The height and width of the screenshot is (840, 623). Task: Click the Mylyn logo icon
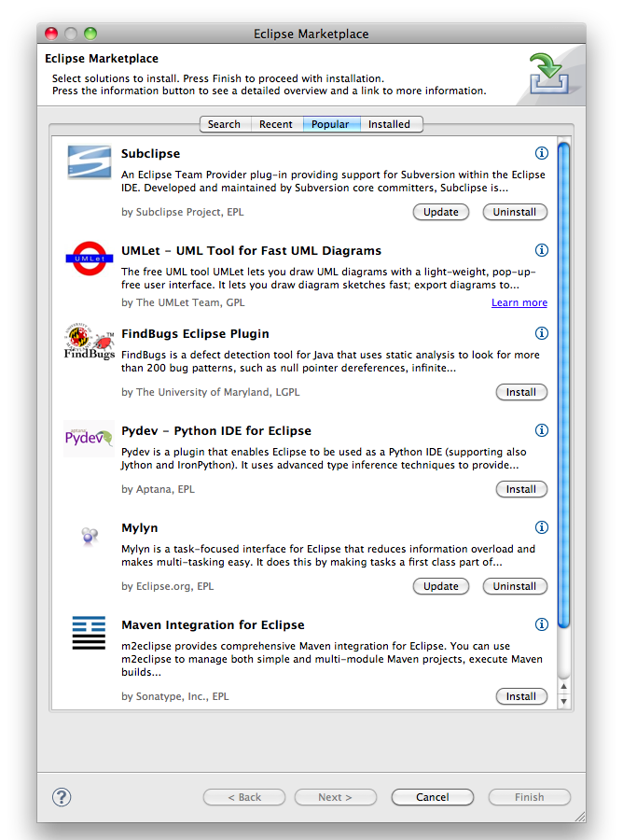(90, 535)
